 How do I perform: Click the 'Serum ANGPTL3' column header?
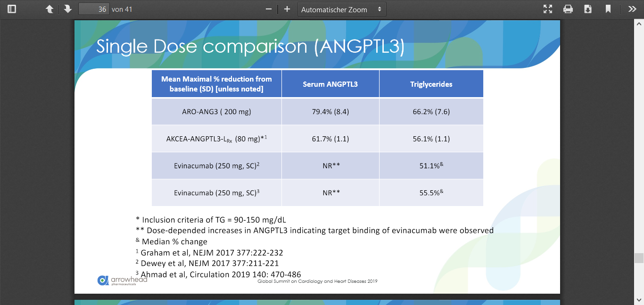click(x=330, y=84)
